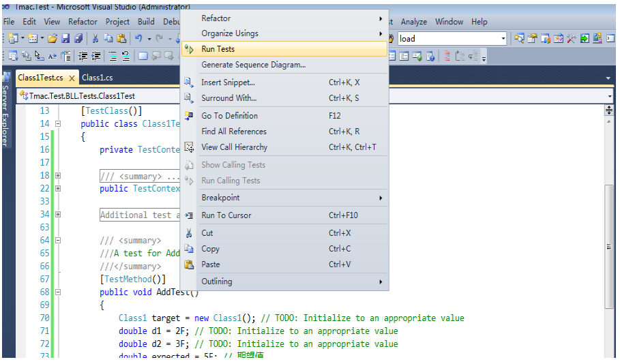Screen dimensions: 620x364
Task: Click the Cut scissors icon in the toolbar
Action: point(95,38)
